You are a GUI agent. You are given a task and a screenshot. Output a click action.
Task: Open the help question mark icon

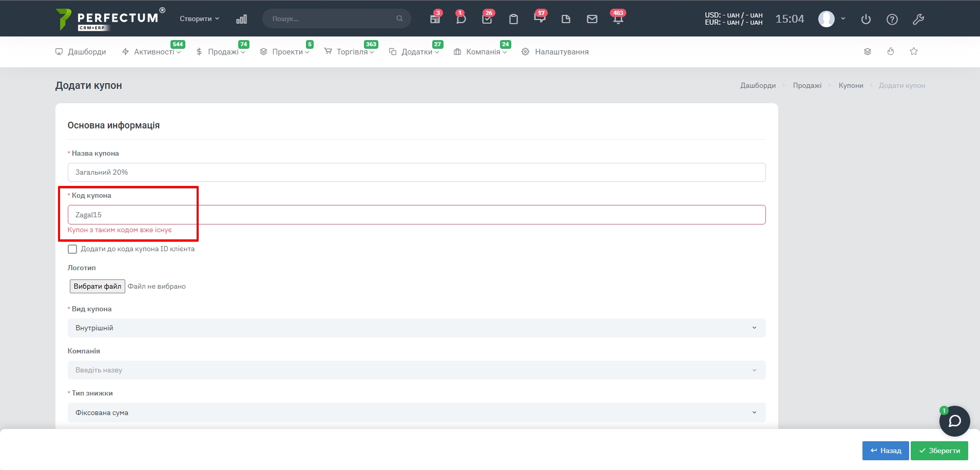[892, 19]
